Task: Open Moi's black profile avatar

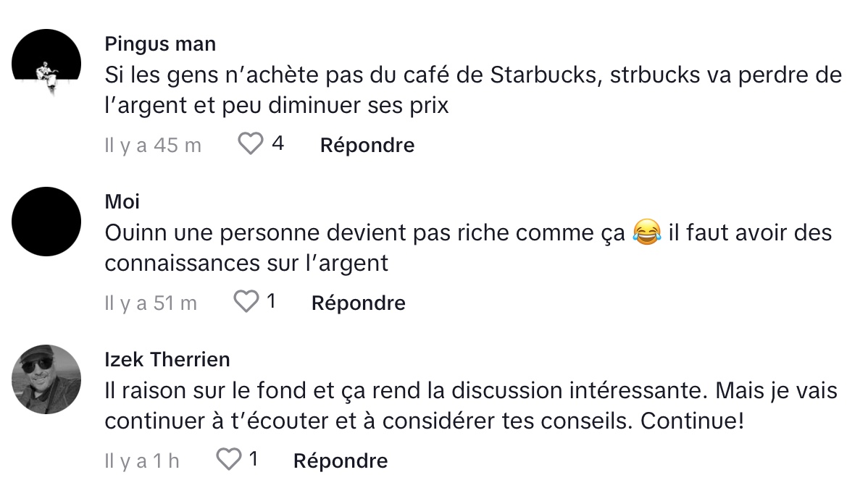Action: (46, 222)
